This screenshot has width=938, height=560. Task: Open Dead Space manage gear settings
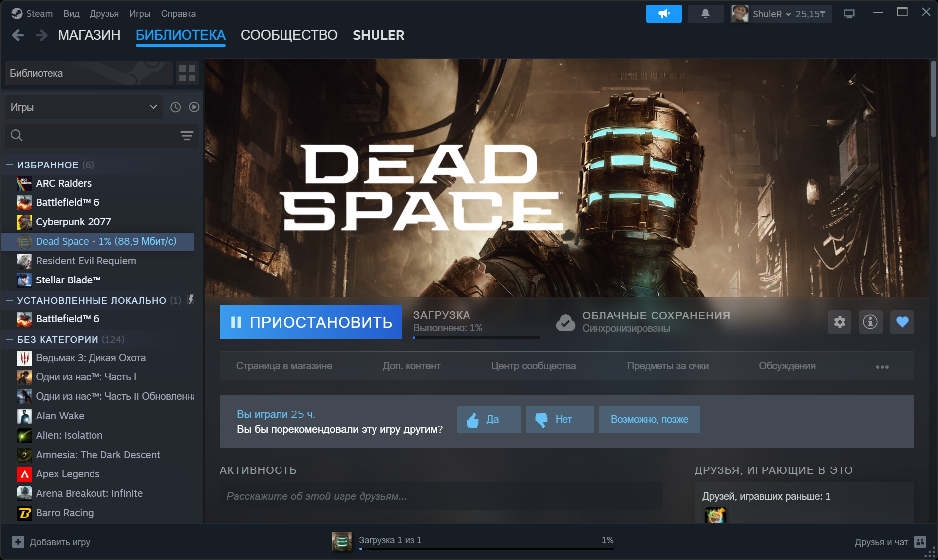pos(840,322)
